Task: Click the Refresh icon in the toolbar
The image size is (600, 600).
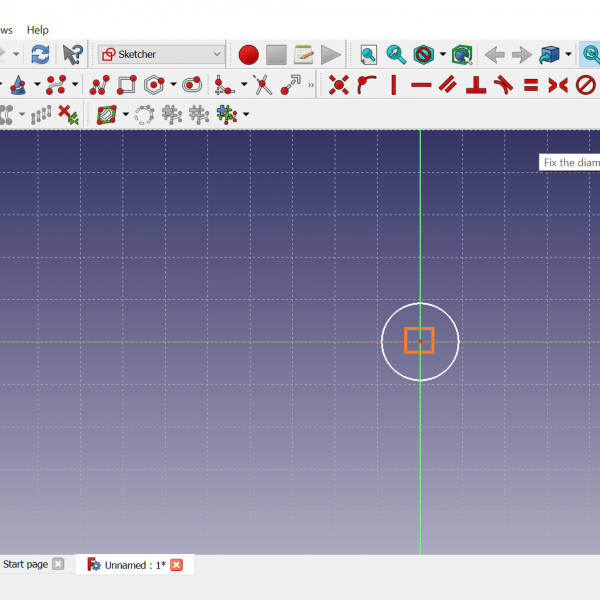Action: tap(39, 54)
